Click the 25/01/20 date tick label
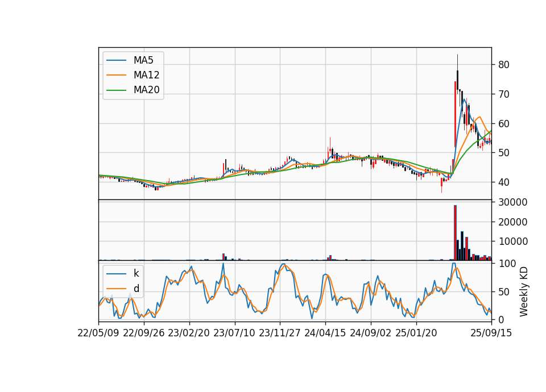The height and width of the screenshot is (392, 546). tap(416, 333)
